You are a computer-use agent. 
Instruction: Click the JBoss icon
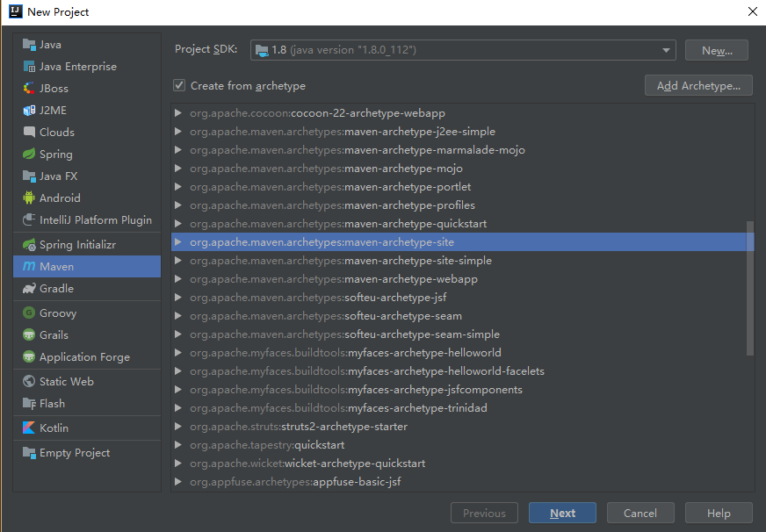click(29, 89)
